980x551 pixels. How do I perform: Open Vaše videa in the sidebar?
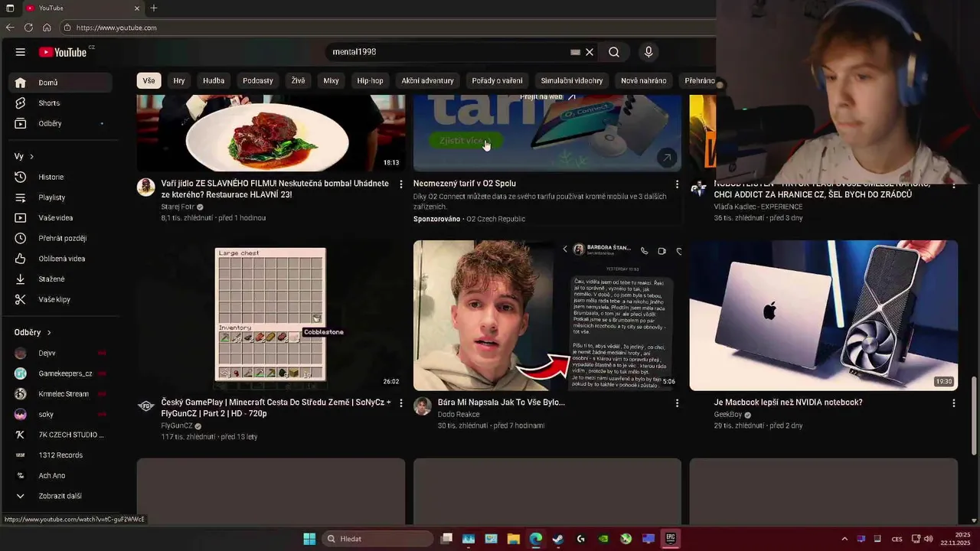coord(61,218)
